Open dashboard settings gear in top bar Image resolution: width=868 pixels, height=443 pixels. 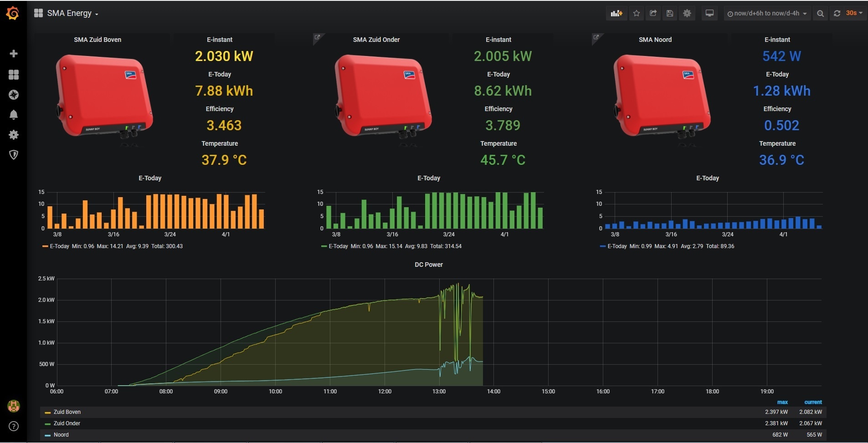(x=687, y=13)
